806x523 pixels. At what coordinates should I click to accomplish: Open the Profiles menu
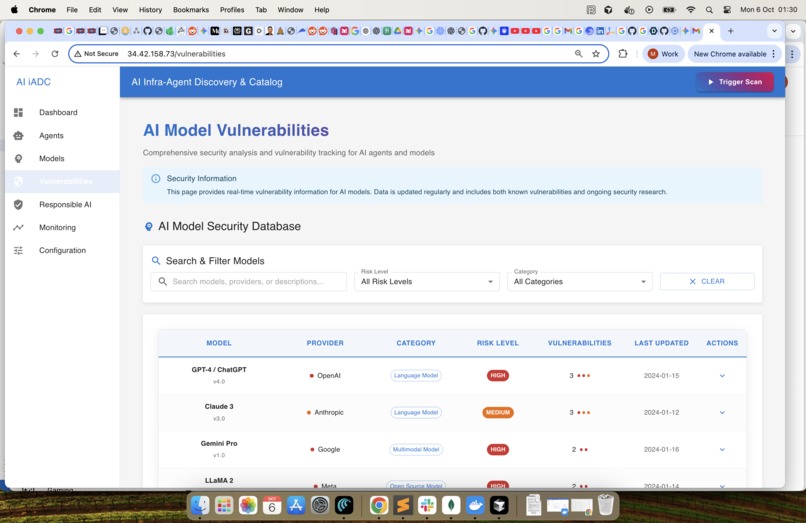232,10
